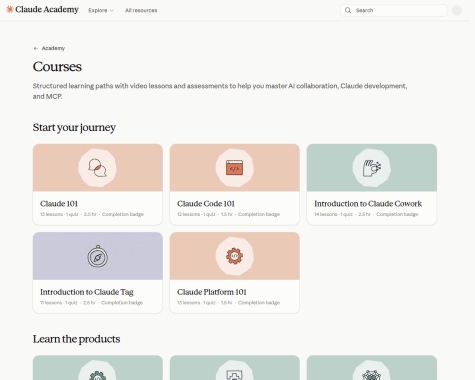475x380 pixels.
Task: Click the Claude Tag compass icon
Action: tap(97, 256)
